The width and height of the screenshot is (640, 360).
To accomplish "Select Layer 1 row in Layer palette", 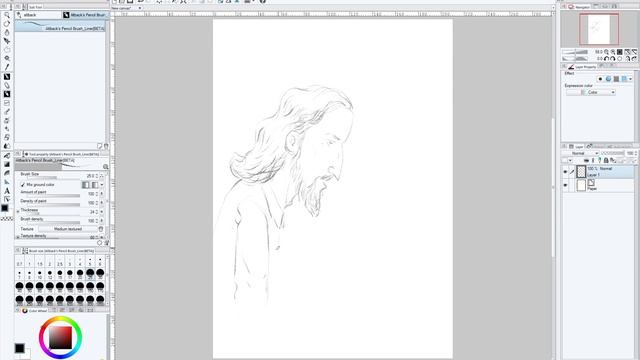I will coord(598,172).
